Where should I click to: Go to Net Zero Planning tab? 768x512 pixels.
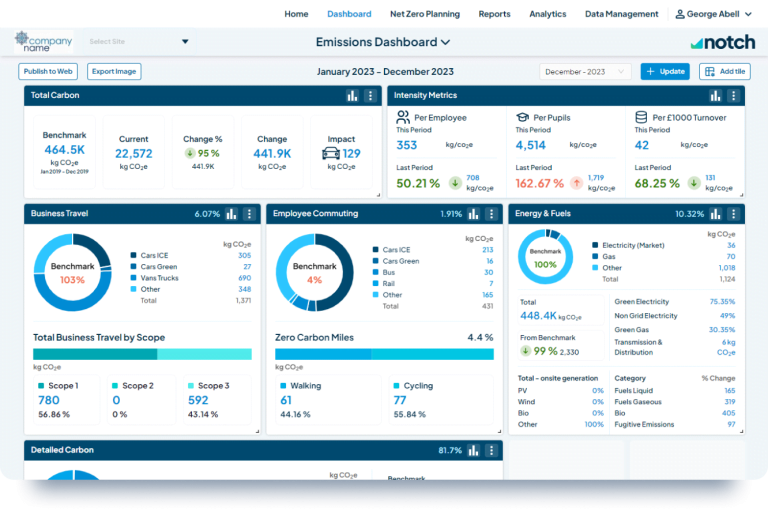425,14
